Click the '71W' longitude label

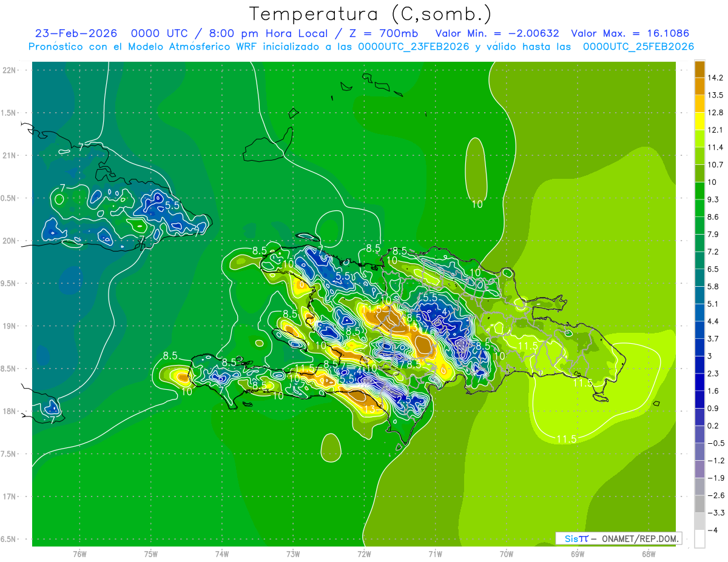tap(435, 554)
